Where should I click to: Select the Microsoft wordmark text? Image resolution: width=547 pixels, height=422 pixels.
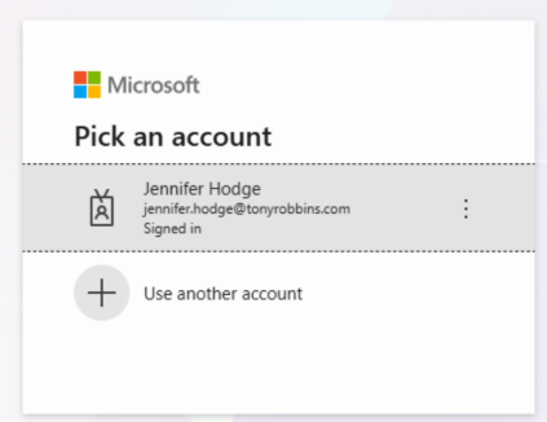click(x=153, y=85)
